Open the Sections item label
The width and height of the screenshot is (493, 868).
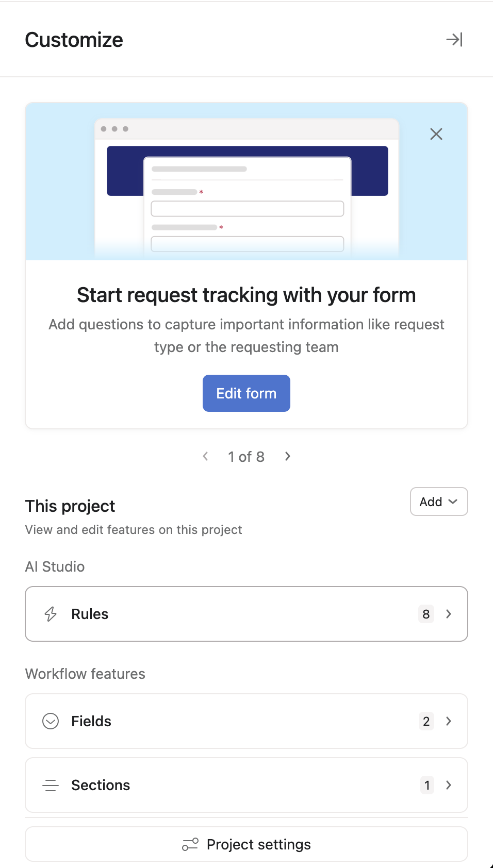[101, 785]
